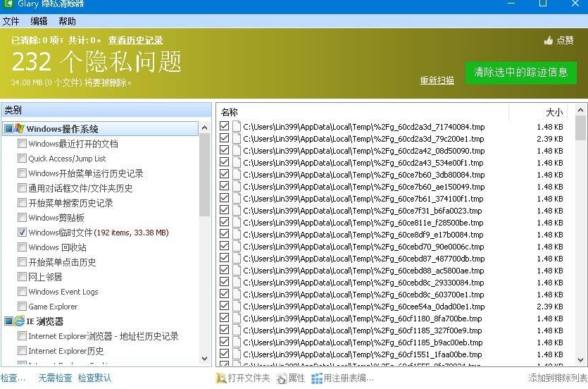Click the thumbs-up 点赞 icon
588x389 pixels.
tap(549, 40)
